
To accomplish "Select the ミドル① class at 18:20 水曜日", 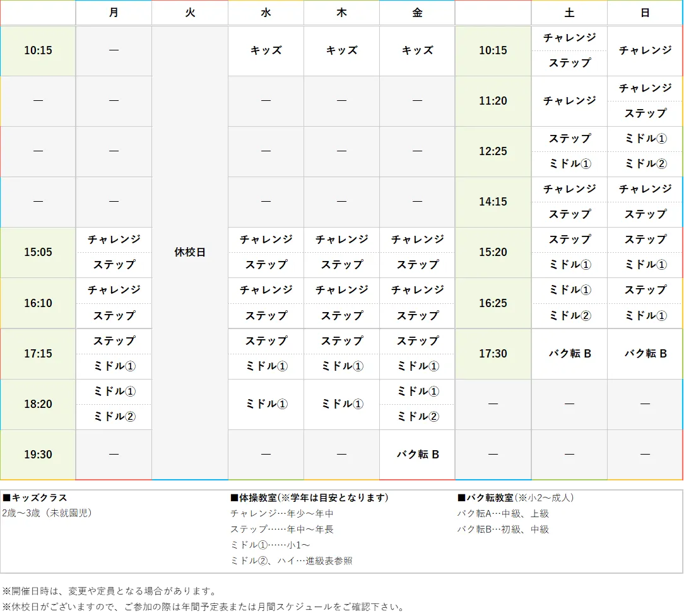I will pos(265,404).
